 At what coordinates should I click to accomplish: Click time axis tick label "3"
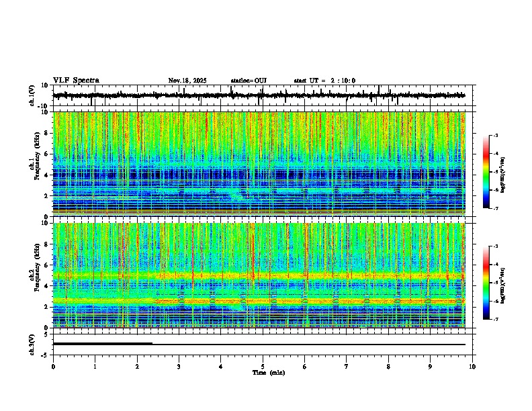point(179,367)
